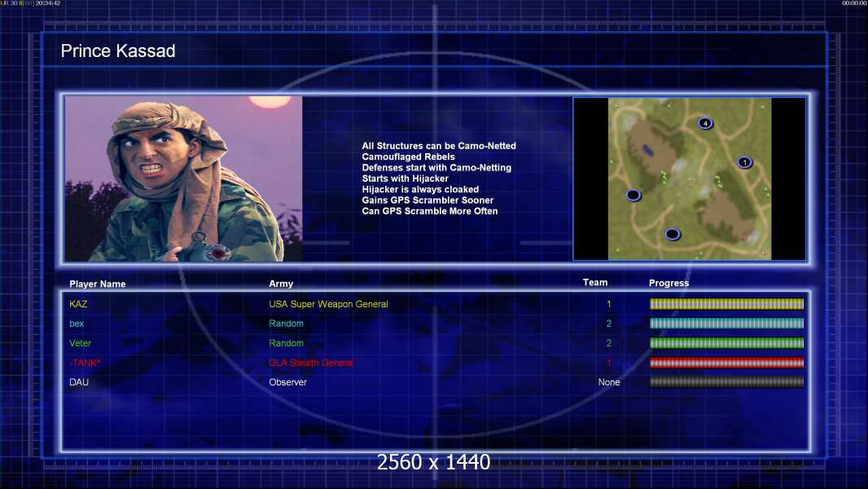This screenshot has height=489, width=868.
Task: Click the blank start marker at minimap's bottom
Action: [672, 234]
